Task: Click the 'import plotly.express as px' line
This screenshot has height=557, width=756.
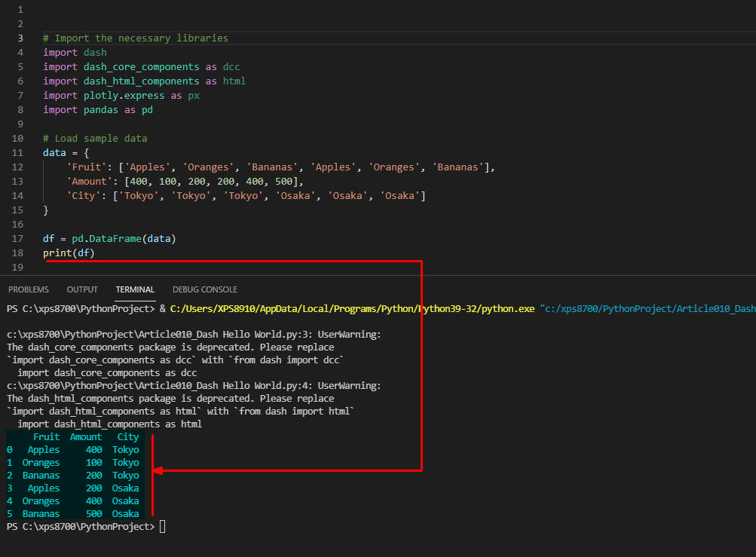Action: tap(121, 96)
